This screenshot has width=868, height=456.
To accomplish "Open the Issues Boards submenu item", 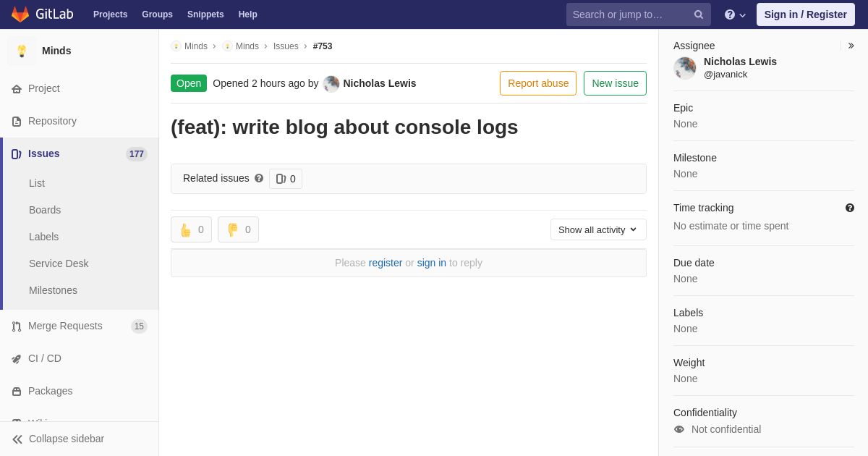I will 45,210.
